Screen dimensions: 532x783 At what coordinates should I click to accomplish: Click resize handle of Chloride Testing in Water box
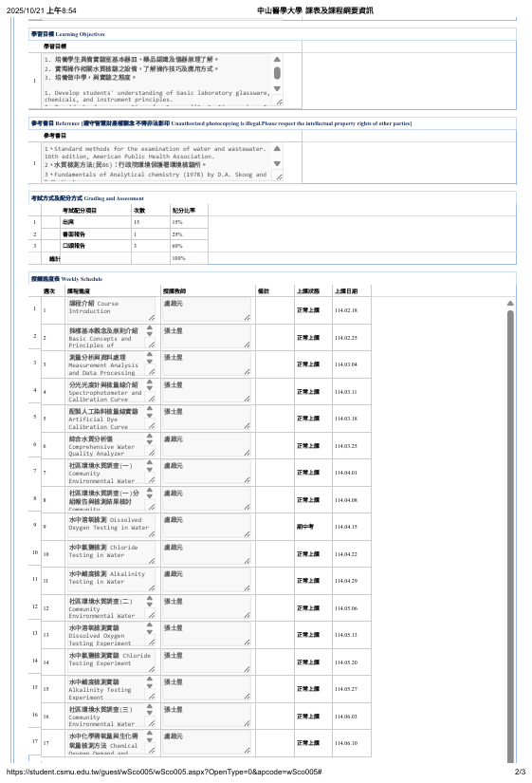pyautogui.click(x=152, y=561)
